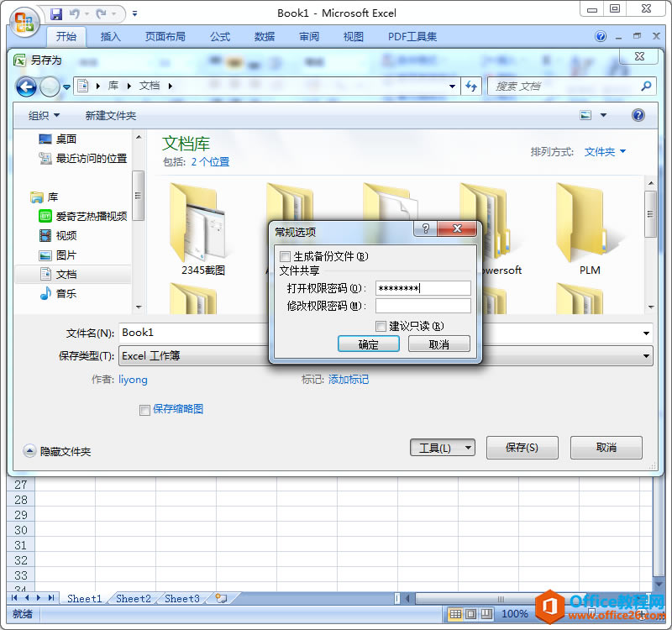Open recent pages dropdown near back button
The image size is (672, 630).
tap(67, 87)
